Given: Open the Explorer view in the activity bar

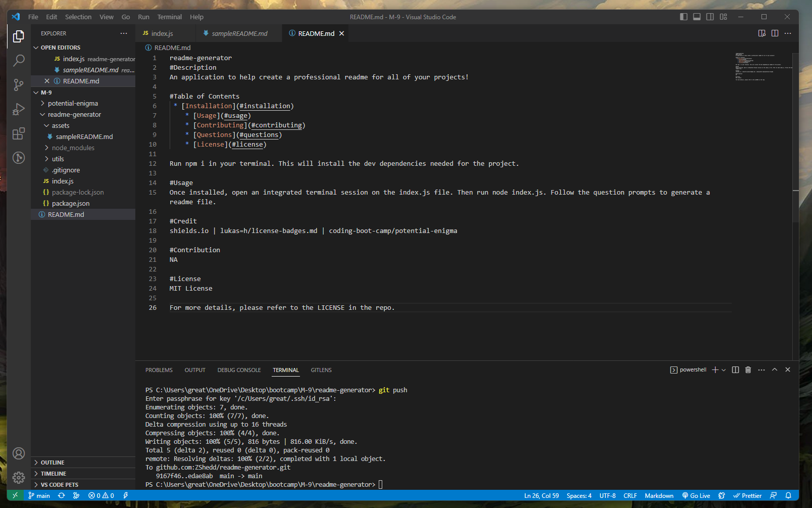Looking at the screenshot, I should [19, 36].
